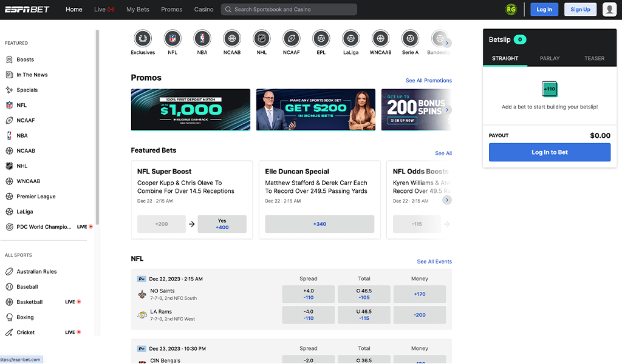
Task: Open the Live nav item
Action: pos(104,10)
